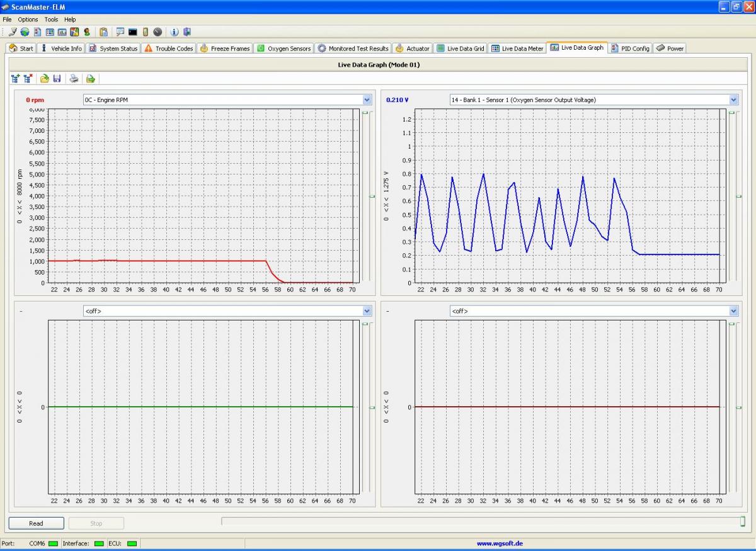Click the printer icon in graph toolbar
This screenshot has width=756, height=551.
(74, 79)
